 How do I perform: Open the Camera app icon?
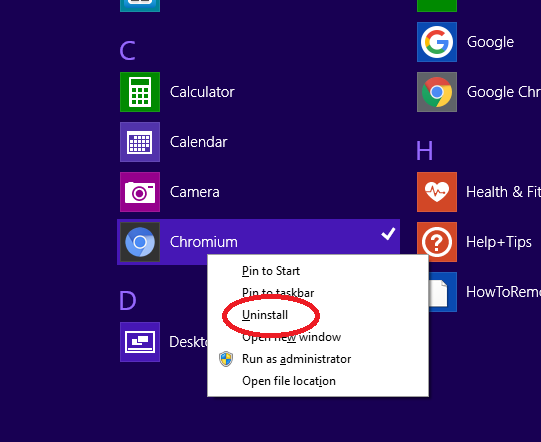click(x=140, y=192)
